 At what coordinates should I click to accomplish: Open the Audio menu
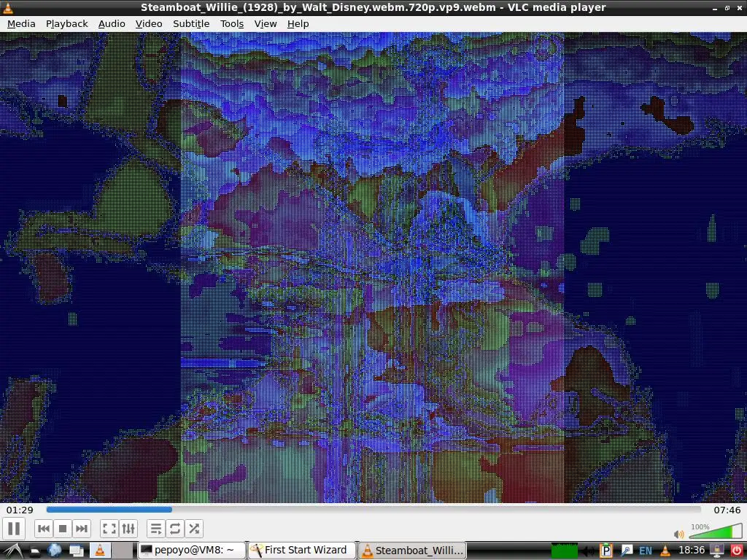point(112,24)
